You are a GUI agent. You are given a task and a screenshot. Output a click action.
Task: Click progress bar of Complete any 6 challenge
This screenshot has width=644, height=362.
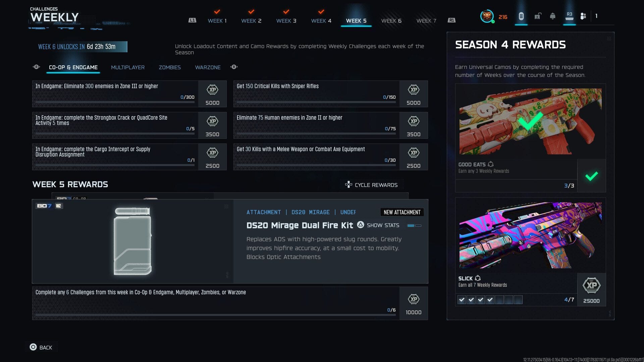[x=216, y=315]
